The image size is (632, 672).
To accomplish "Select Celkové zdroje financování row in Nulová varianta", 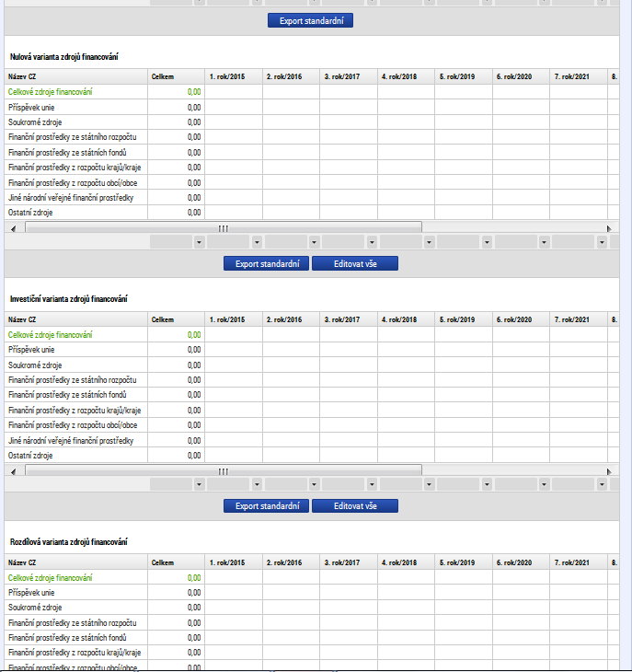I will pyautogui.click(x=312, y=92).
